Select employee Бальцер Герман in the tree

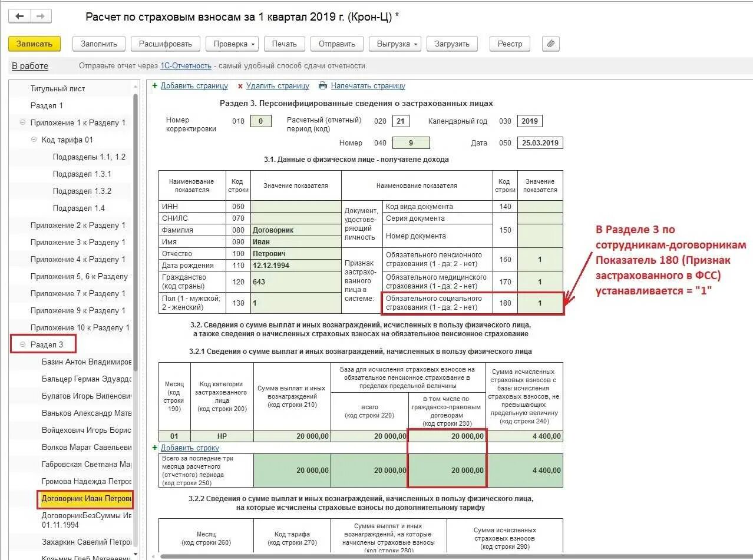(87, 379)
